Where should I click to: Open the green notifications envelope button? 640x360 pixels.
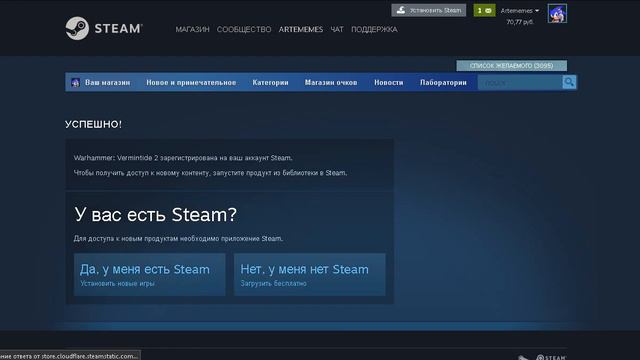click(x=484, y=10)
